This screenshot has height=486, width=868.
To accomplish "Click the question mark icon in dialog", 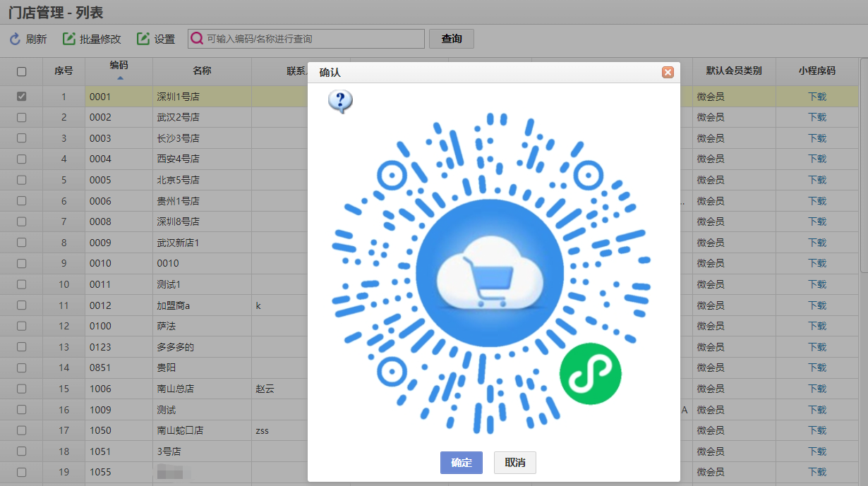I will [340, 102].
